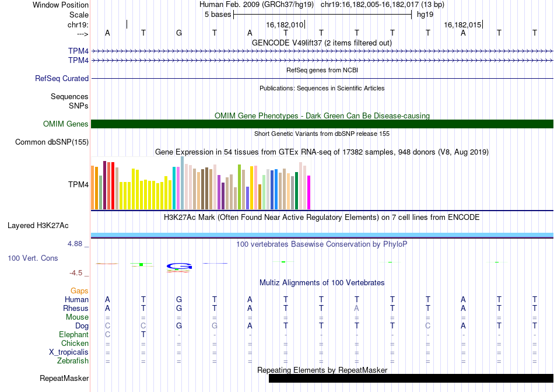
Task: Open the OMIM Genes track label
Action: [65, 124]
